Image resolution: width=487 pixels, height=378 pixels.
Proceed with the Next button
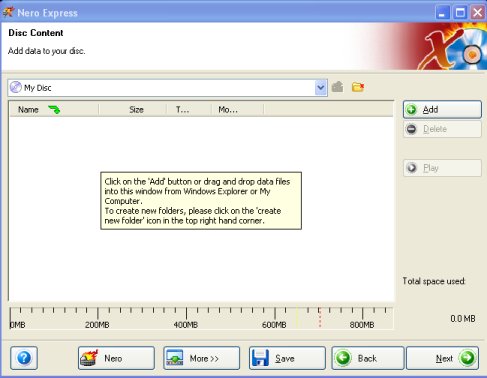(442, 358)
